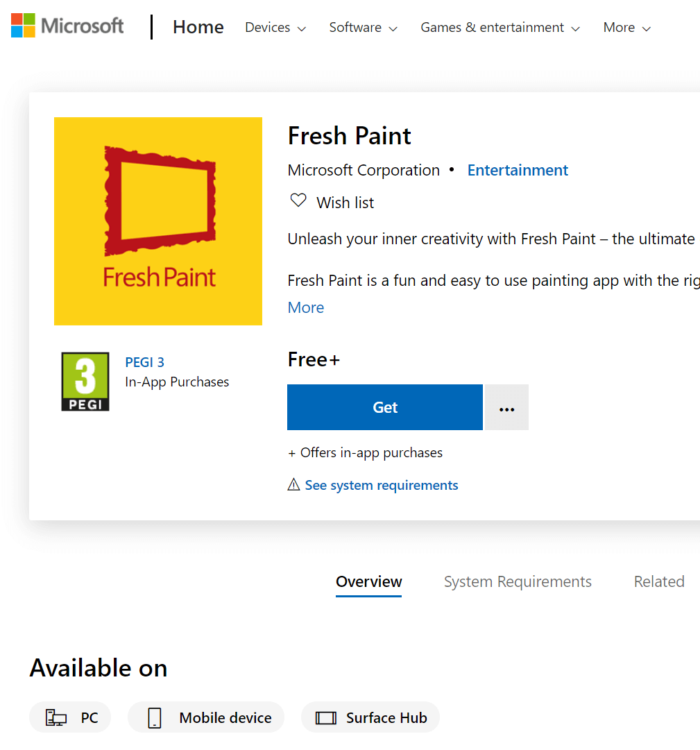The width and height of the screenshot is (700, 750).
Task: Switch to the Related tab
Action: pyautogui.click(x=658, y=581)
